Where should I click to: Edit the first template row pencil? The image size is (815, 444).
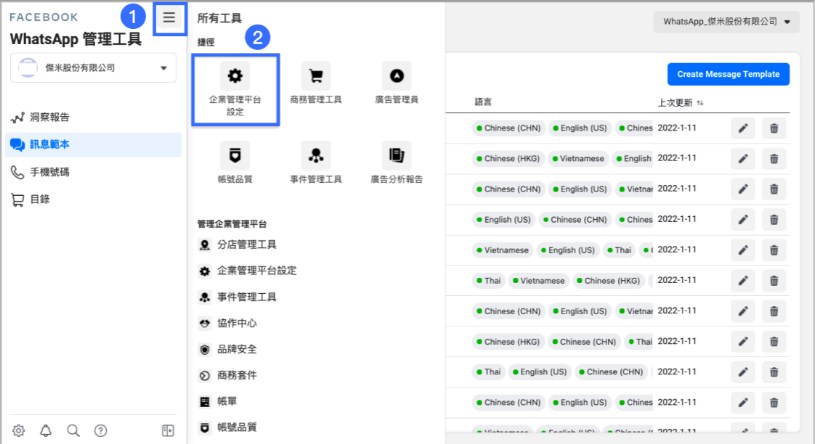tap(742, 128)
